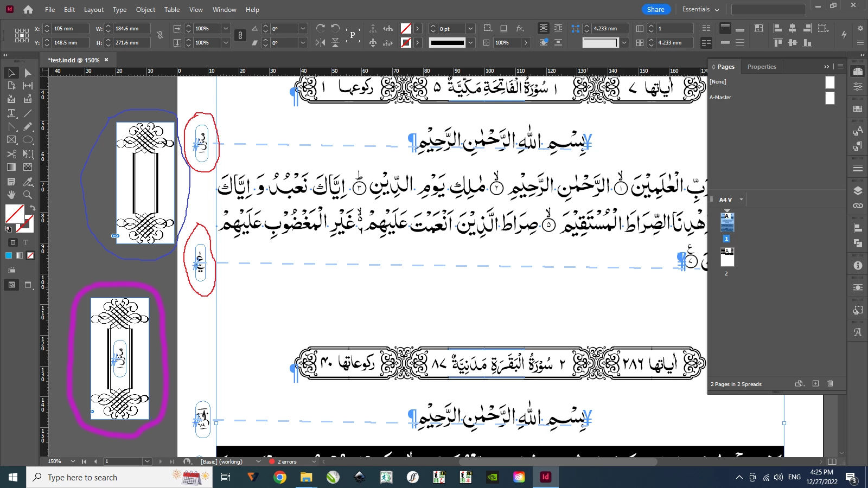The image size is (868, 488).
Task: Apply None to the selected object
Action: (30, 255)
